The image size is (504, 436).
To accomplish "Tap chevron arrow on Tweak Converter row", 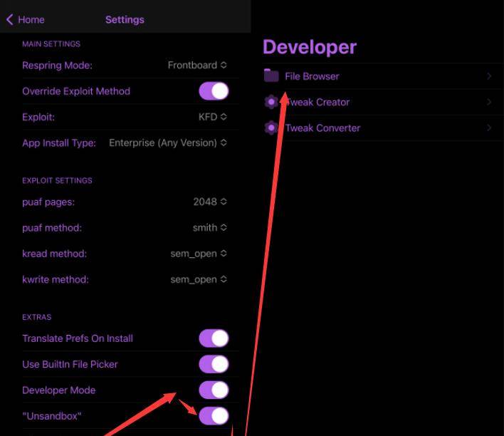I will pyautogui.click(x=489, y=128).
